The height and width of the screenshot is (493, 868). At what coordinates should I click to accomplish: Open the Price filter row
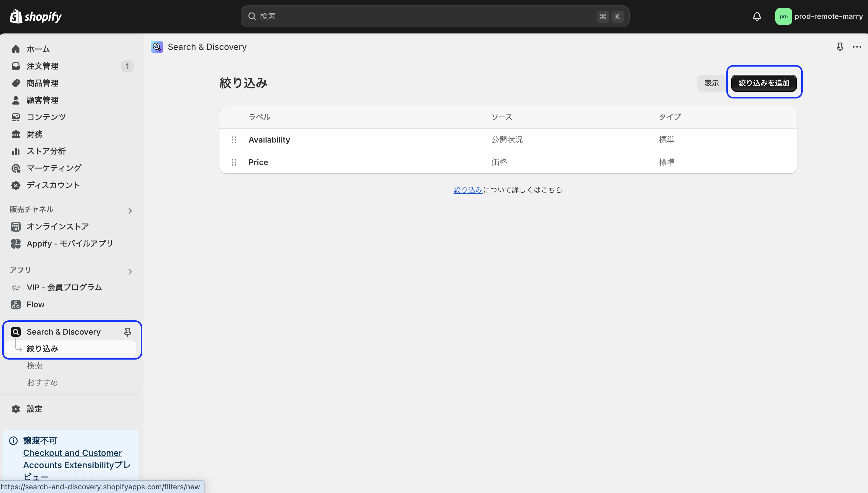tap(508, 162)
